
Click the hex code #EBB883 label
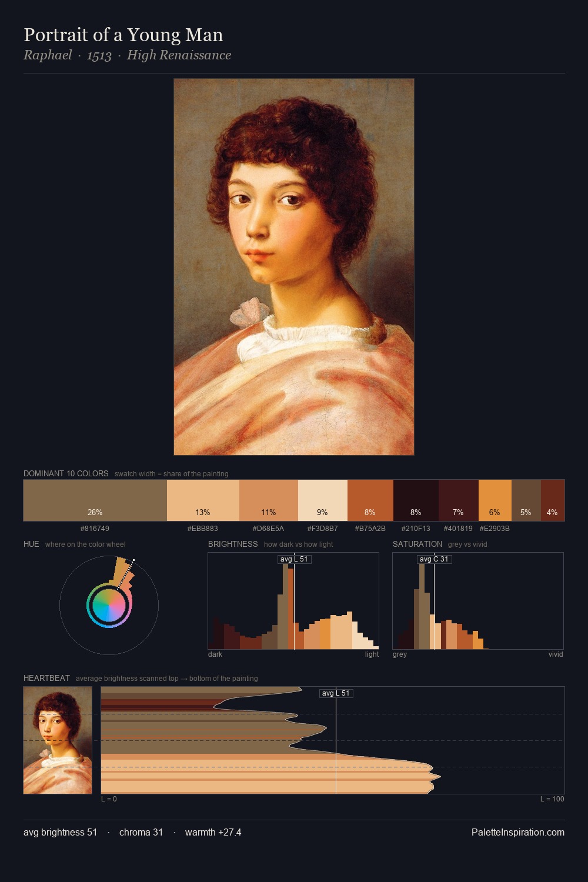203,529
